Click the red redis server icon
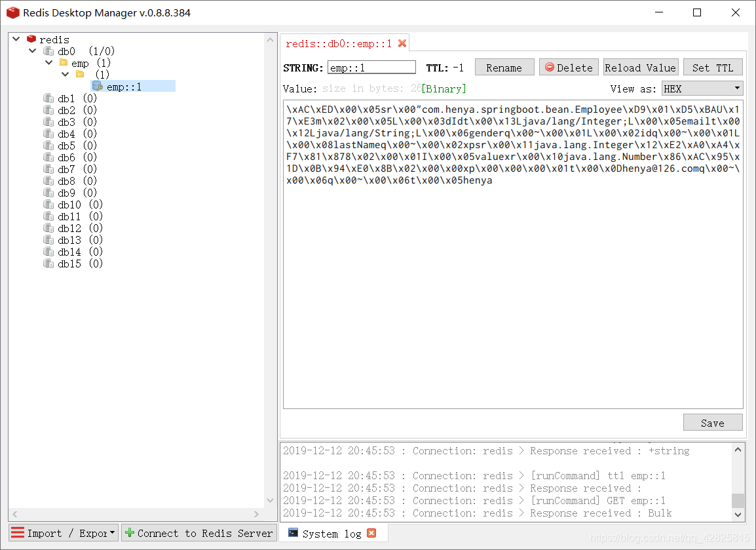This screenshot has height=550, width=756. [31, 39]
